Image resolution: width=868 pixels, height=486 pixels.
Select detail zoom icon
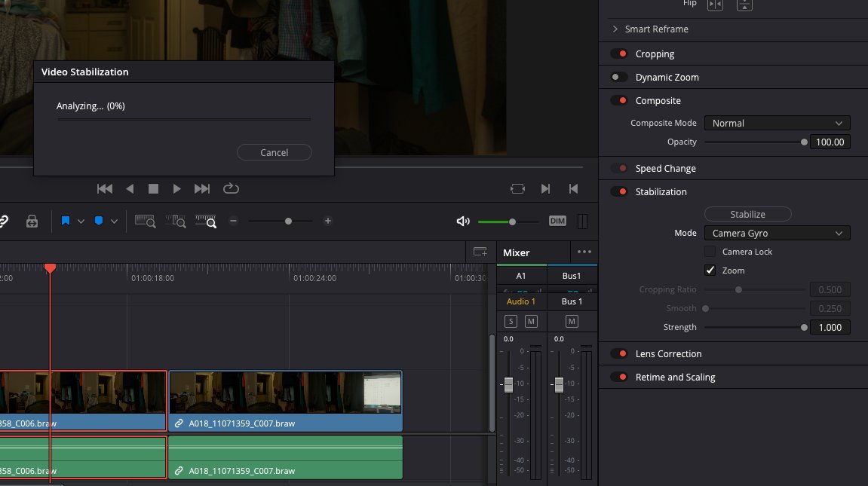(x=176, y=222)
